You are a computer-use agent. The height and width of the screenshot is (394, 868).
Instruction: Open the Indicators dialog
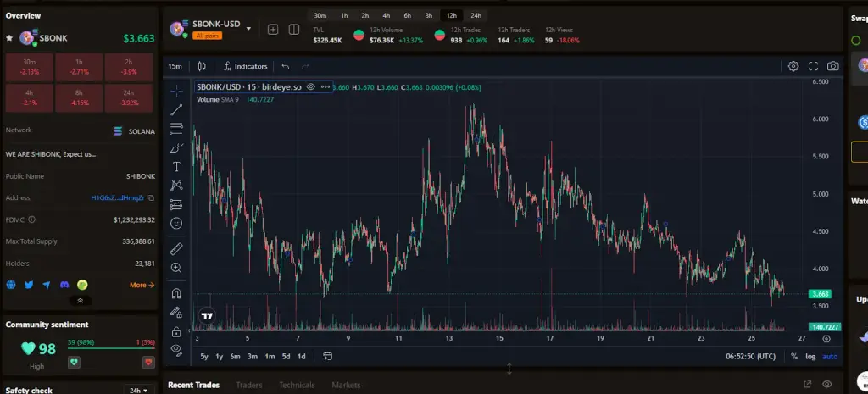[x=245, y=66]
